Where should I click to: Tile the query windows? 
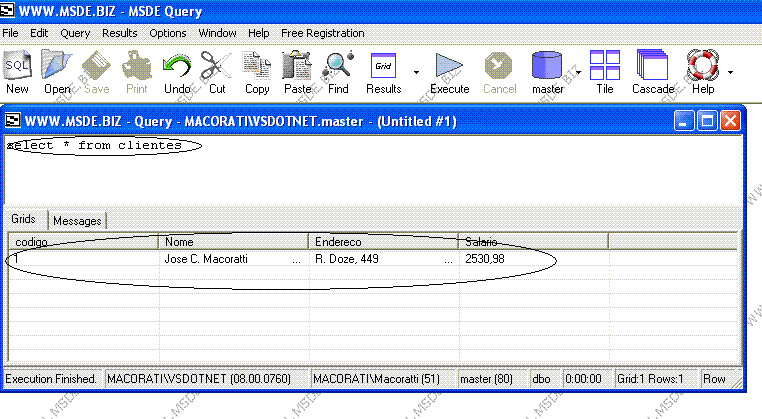click(x=604, y=72)
